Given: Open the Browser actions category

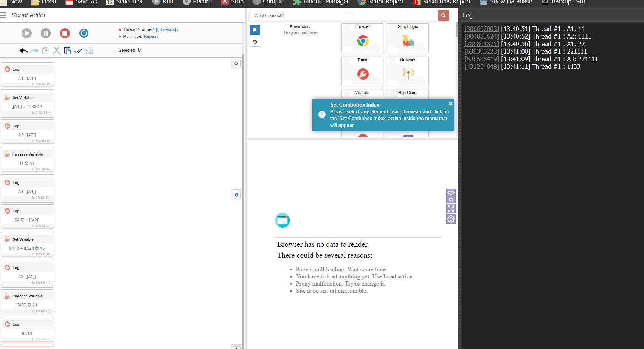Looking at the screenshot, I should [362, 38].
